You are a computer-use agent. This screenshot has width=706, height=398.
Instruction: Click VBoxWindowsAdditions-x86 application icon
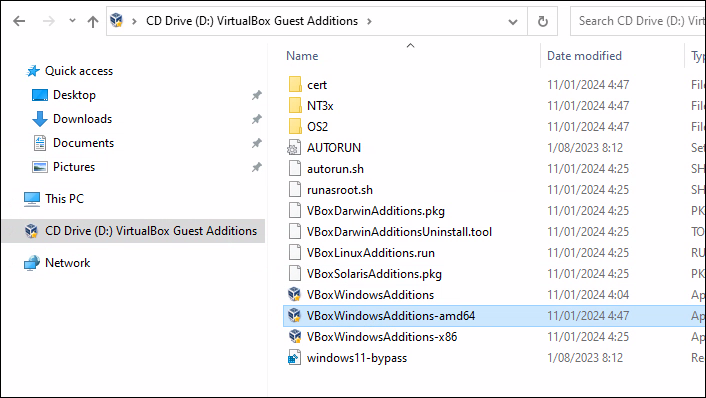(x=294, y=337)
